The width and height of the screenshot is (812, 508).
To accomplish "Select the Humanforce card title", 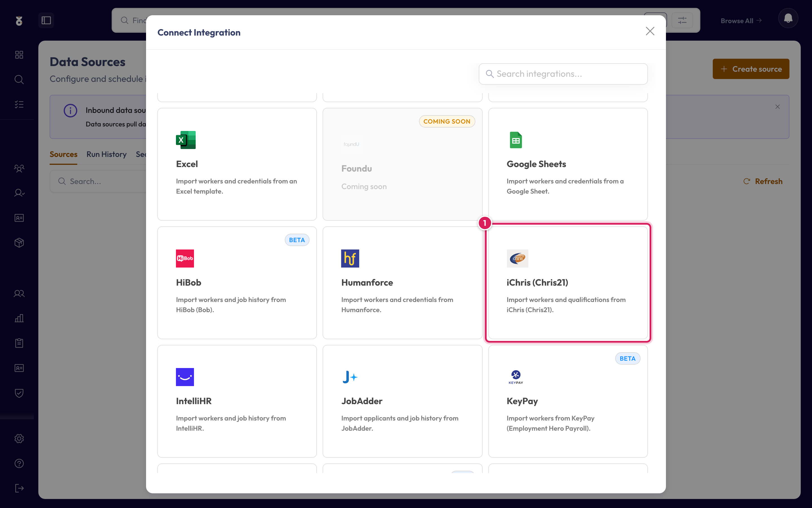I will (x=367, y=283).
